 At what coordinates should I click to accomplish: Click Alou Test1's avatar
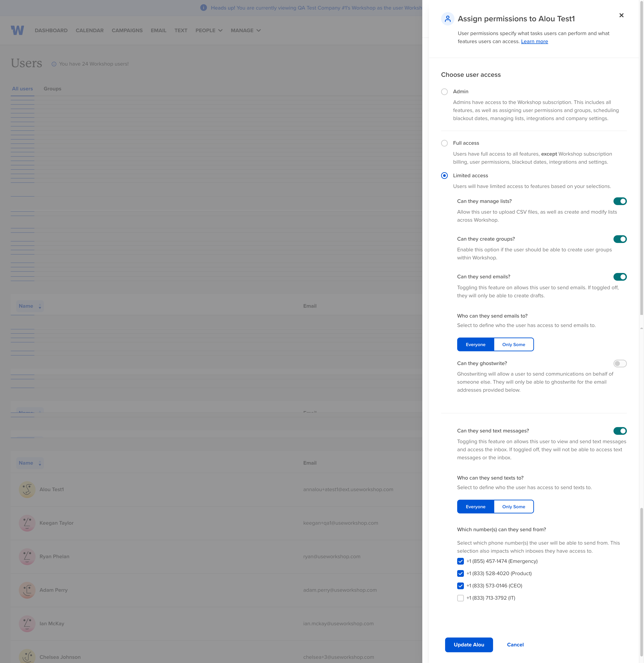[x=27, y=489]
